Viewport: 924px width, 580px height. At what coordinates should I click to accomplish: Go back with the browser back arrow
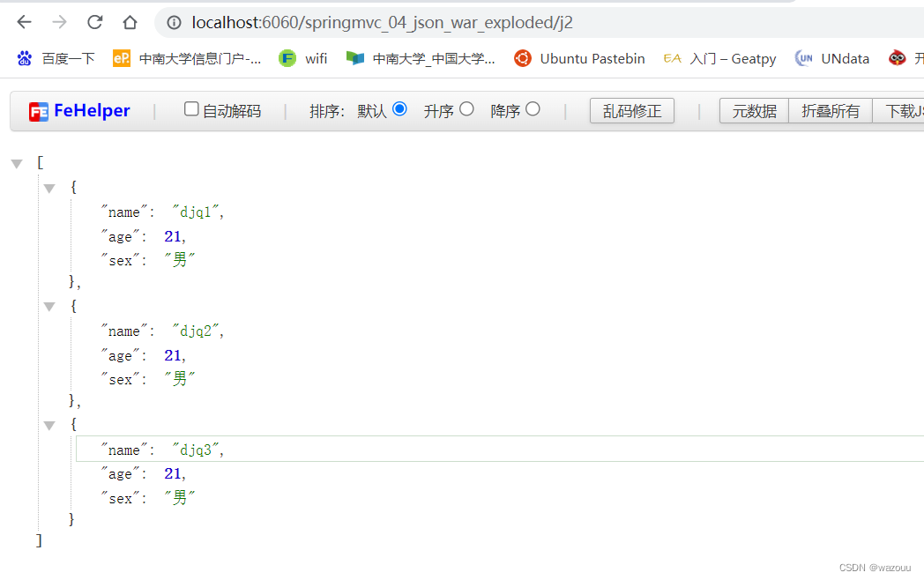[x=24, y=22]
